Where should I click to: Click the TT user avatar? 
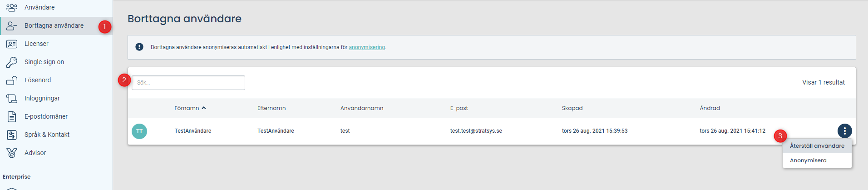coord(139,131)
